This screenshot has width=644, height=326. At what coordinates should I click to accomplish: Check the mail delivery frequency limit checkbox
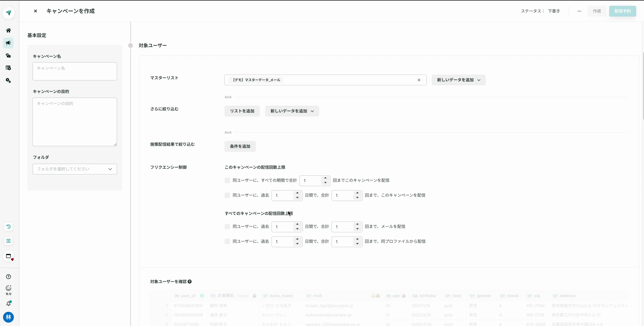(x=227, y=227)
